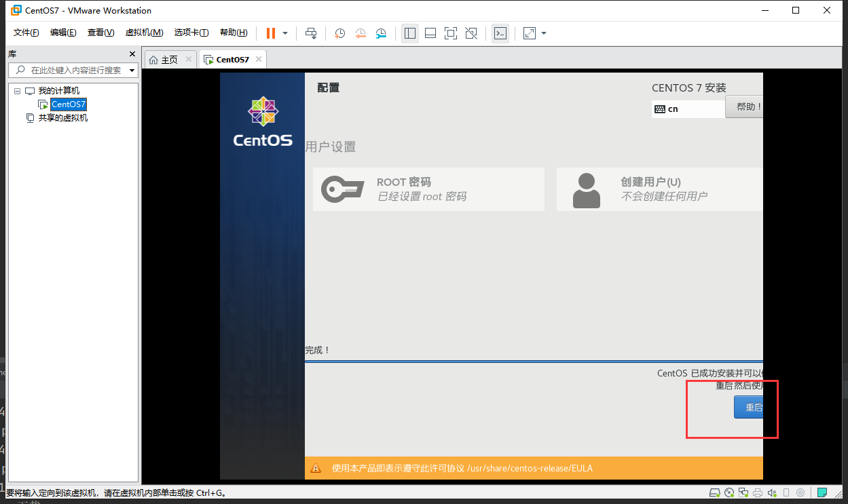Open the stretch display dropdown arrow

click(543, 33)
